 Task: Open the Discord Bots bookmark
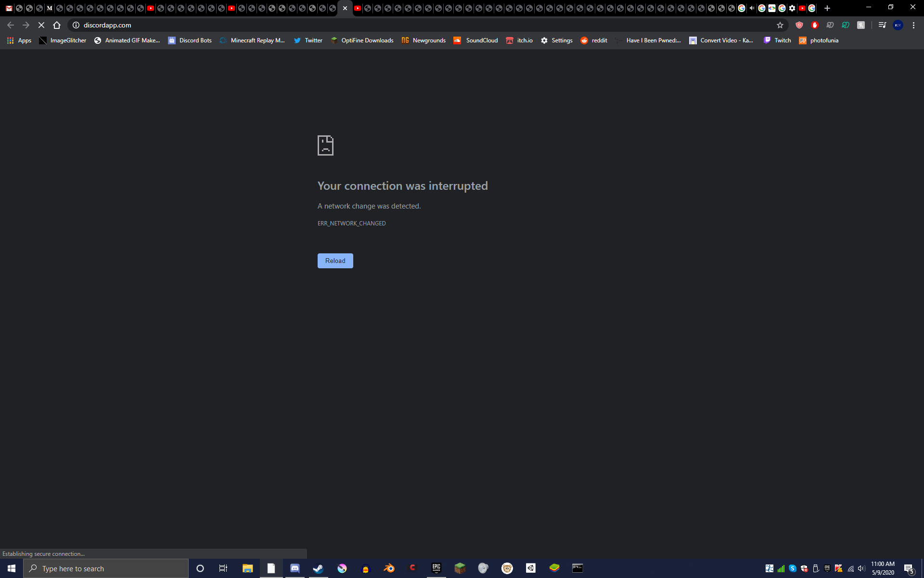point(190,40)
